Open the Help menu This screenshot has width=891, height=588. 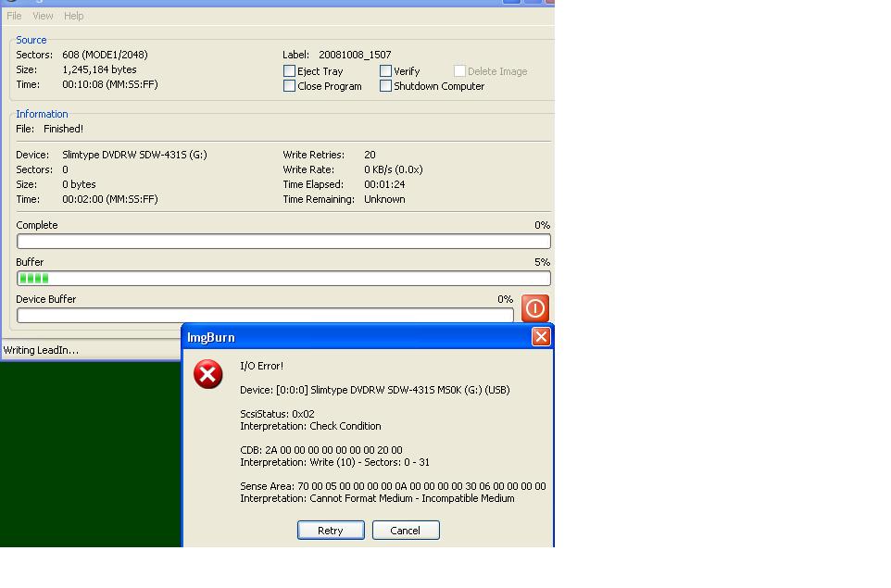[74, 16]
